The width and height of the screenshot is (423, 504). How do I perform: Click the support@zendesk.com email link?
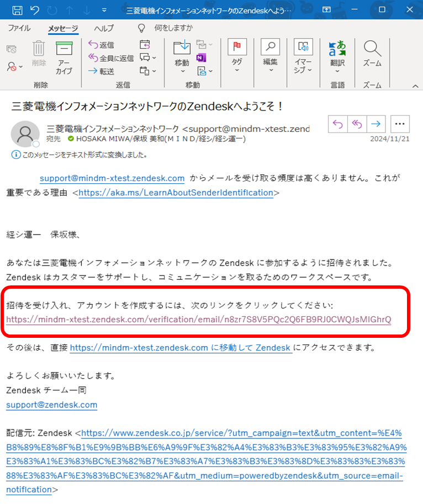pyautogui.click(x=51, y=405)
